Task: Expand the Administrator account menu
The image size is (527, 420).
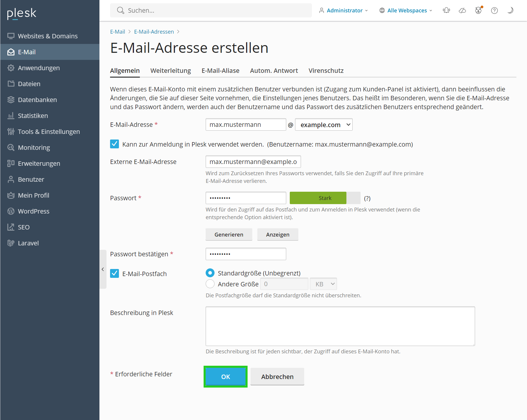Action: pos(344,11)
